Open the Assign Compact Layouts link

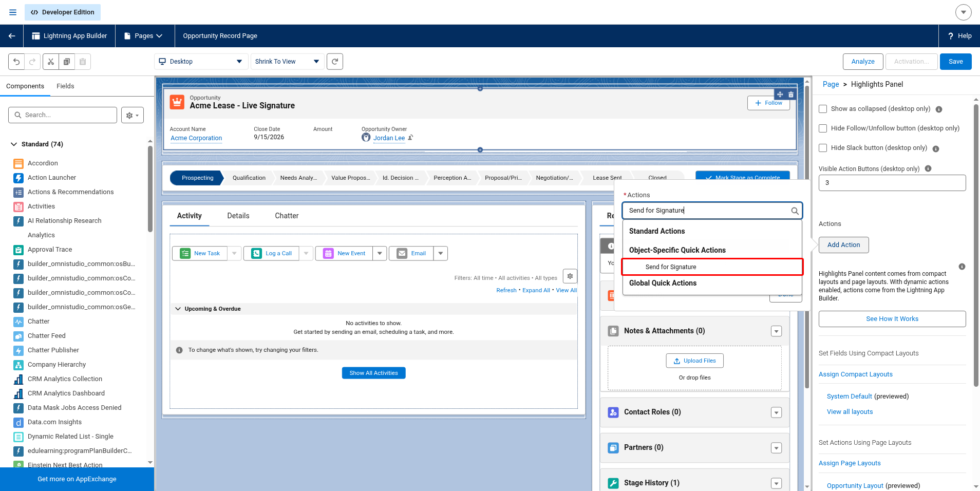[x=856, y=374]
